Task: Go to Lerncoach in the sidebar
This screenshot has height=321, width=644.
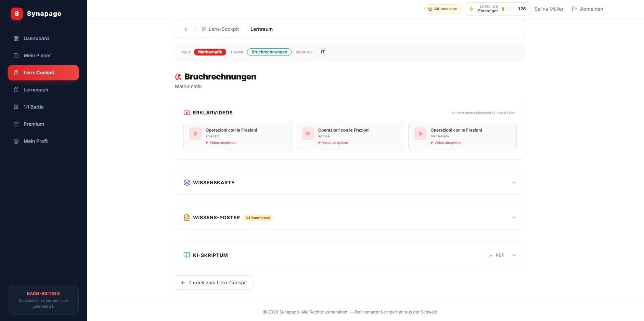Action: click(x=43, y=90)
